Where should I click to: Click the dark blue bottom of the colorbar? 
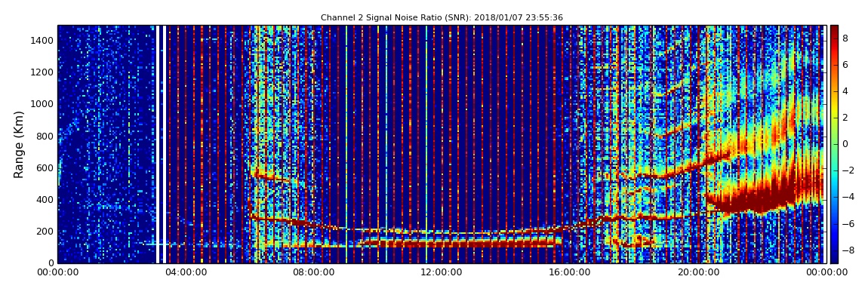[x=834, y=257]
